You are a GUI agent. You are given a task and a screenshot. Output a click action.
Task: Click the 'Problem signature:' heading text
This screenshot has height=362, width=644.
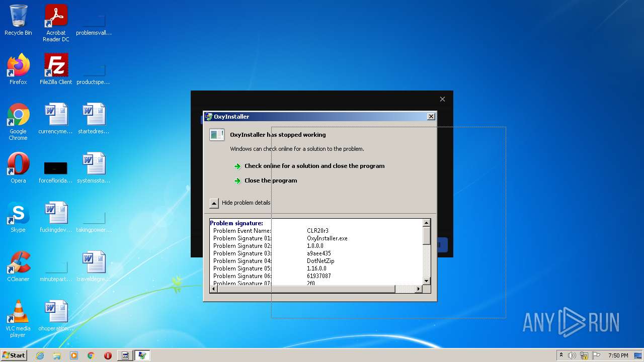236,223
